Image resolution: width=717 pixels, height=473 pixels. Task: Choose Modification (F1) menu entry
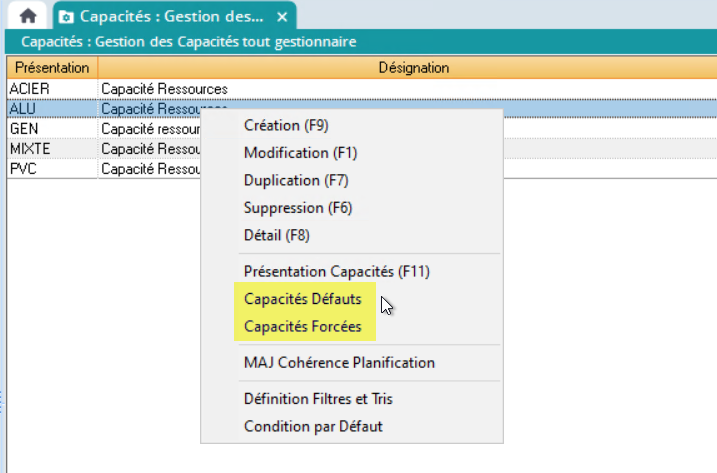point(300,153)
